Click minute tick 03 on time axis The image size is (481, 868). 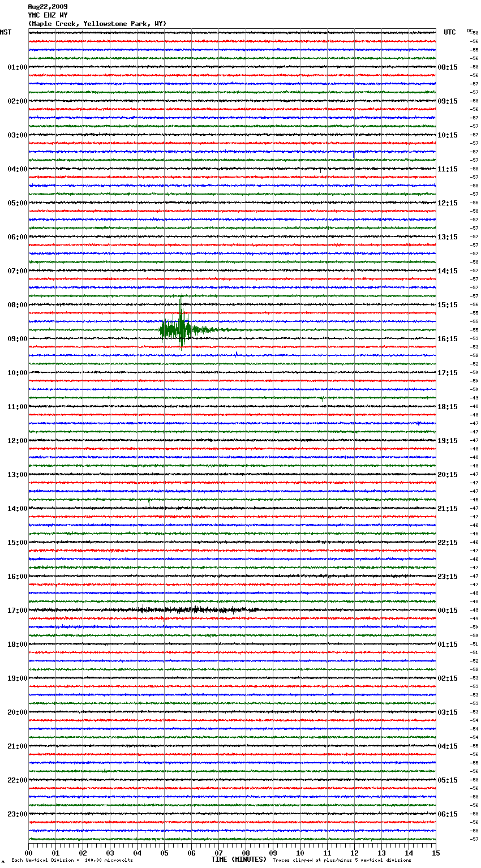pos(110,853)
